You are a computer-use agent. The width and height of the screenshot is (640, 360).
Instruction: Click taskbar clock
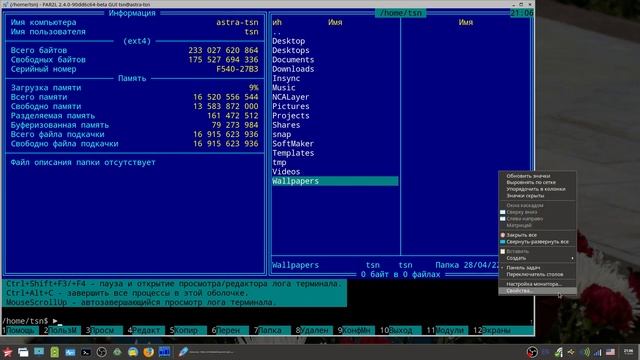(629, 352)
